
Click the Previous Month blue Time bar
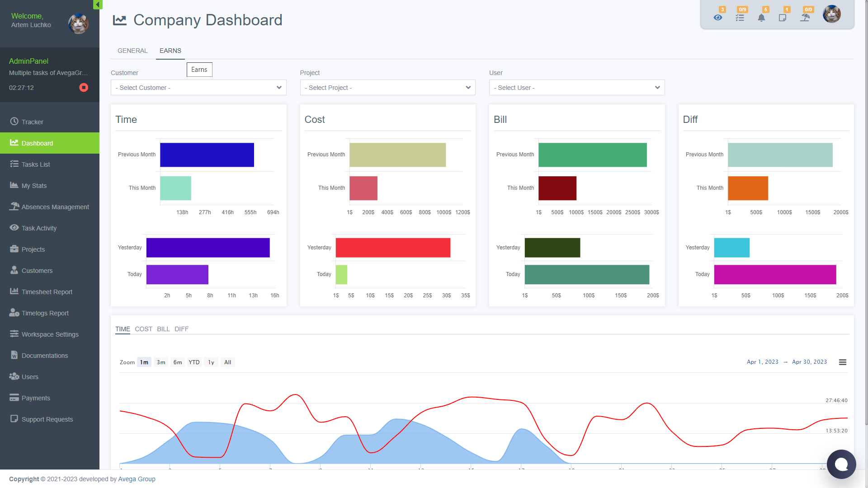click(x=207, y=155)
